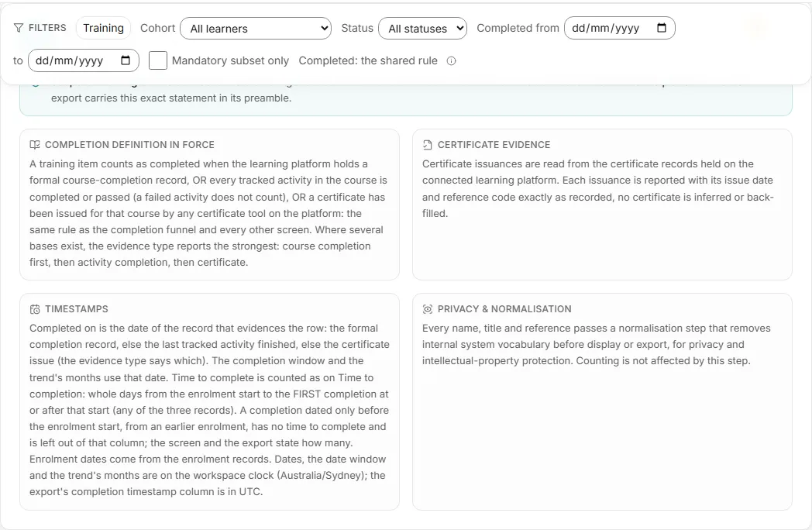Click the Mandatory subset only label

coord(230,60)
